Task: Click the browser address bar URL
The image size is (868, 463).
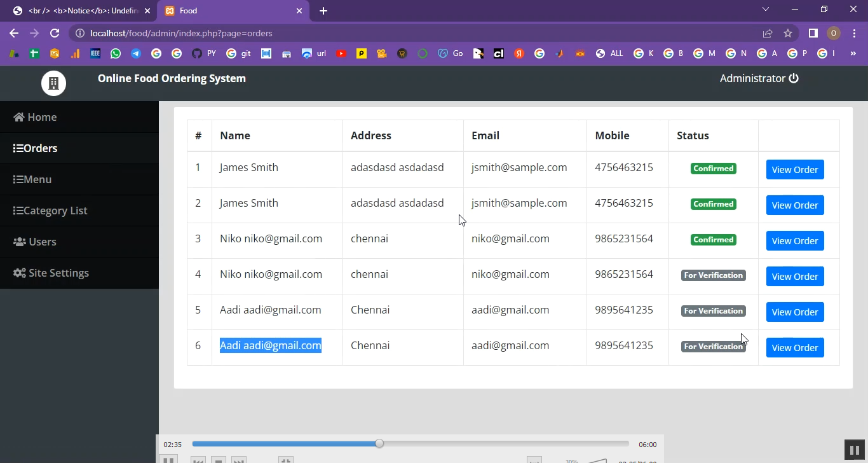Action: point(181,33)
